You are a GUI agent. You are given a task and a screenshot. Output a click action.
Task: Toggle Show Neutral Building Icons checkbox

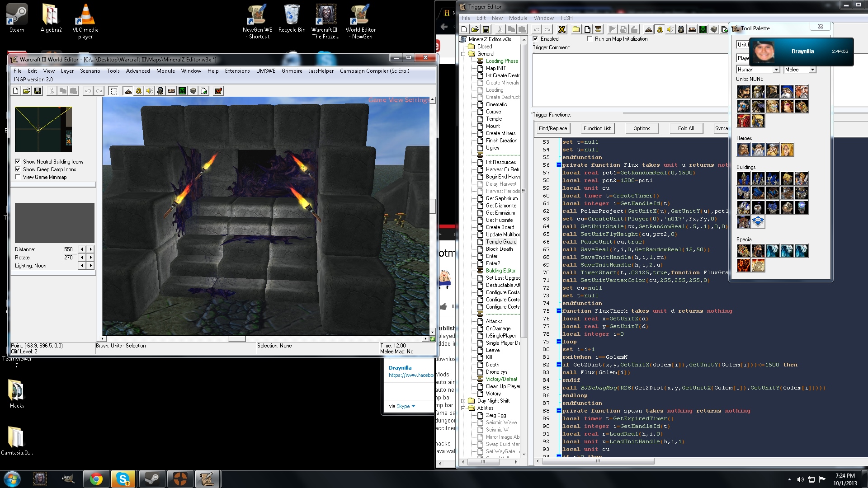coord(18,161)
